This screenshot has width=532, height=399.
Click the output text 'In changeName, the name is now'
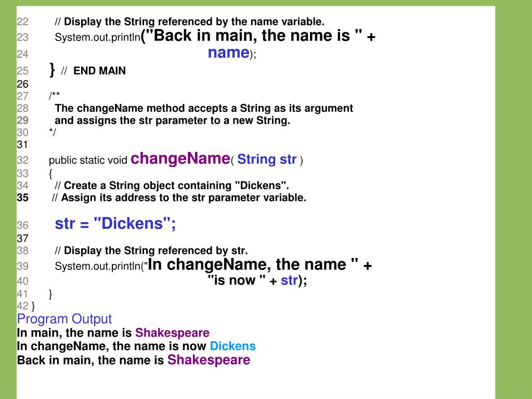pos(112,346)
